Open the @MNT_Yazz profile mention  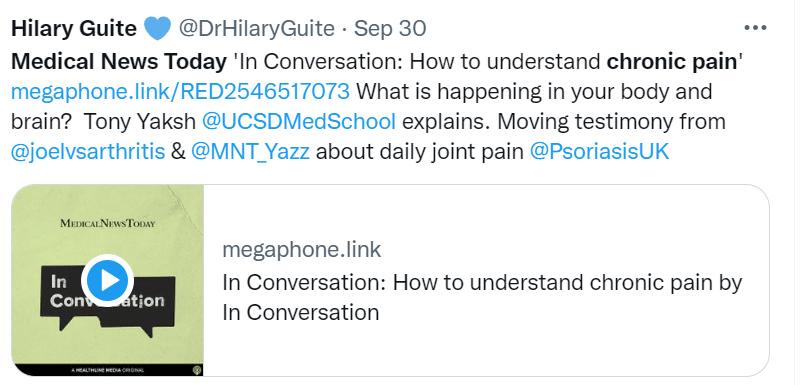tap(250, 152)
